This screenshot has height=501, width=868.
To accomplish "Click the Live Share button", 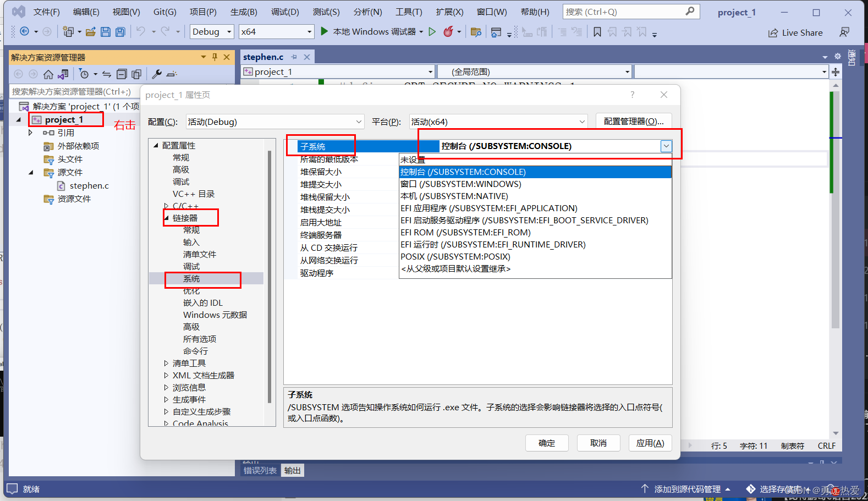I will tap(795, 32).
